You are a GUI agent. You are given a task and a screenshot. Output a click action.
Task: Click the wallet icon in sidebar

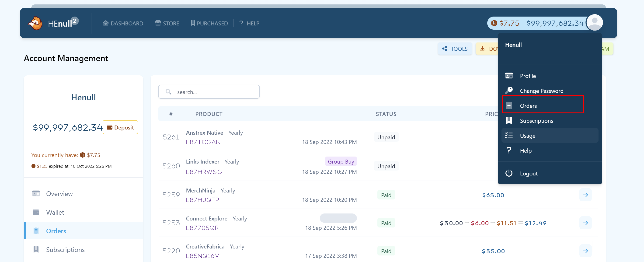coord(36,212)
